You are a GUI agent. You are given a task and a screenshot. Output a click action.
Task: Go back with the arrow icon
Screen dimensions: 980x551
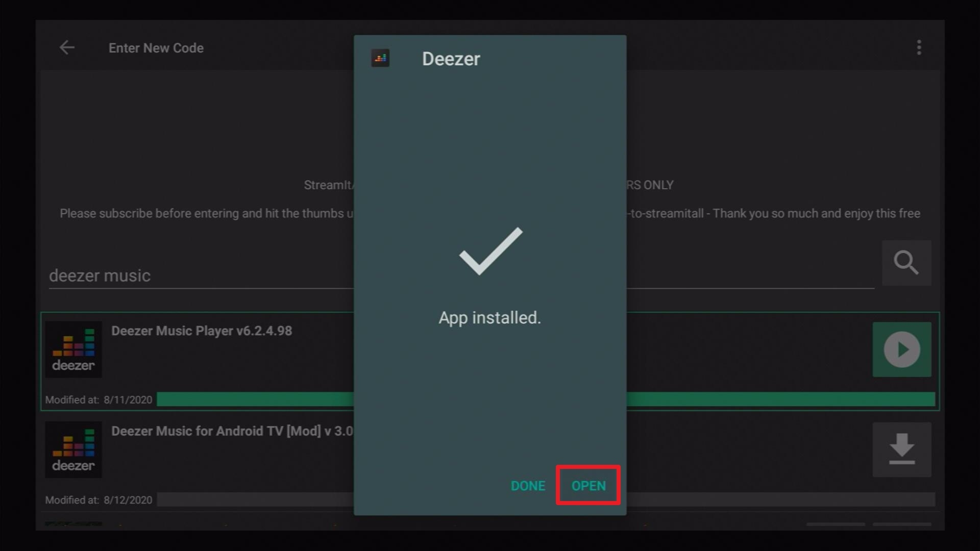67,47
